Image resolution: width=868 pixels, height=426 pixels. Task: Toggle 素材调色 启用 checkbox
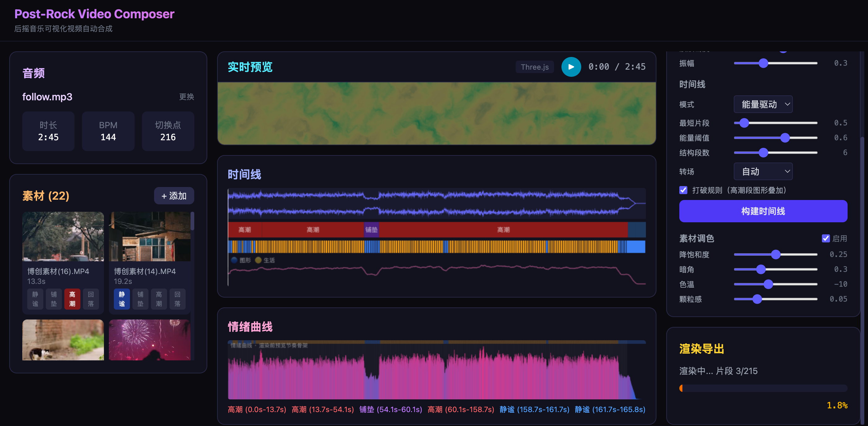826,238
